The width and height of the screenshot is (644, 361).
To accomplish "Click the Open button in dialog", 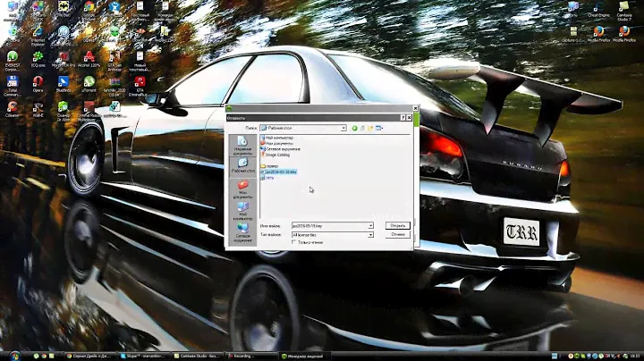I will pos(398,225).
